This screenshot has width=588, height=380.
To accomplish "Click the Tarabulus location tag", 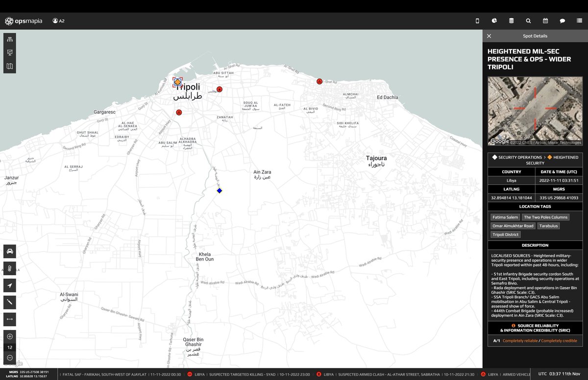I will pyautogui.click(x=548, y=226).
